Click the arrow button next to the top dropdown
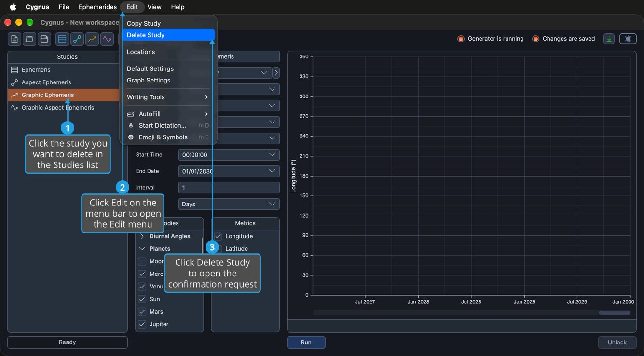 coord(276,73)
